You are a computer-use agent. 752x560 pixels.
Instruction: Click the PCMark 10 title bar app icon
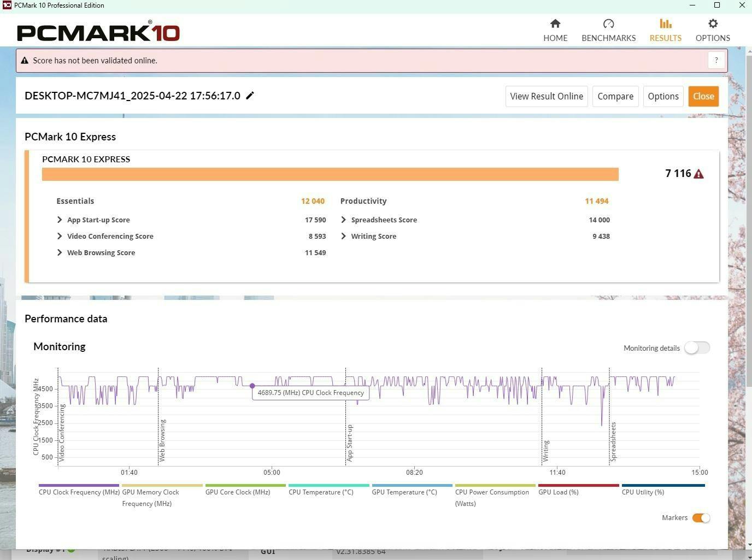coord(7,5)
